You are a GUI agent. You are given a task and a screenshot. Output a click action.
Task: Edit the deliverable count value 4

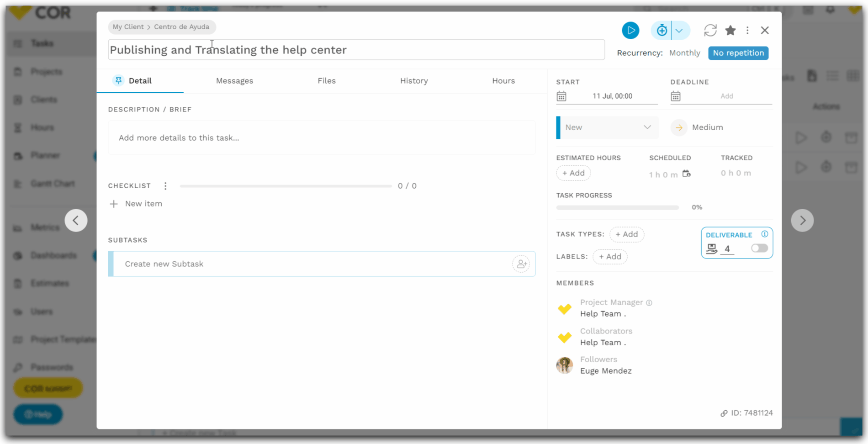727,249
